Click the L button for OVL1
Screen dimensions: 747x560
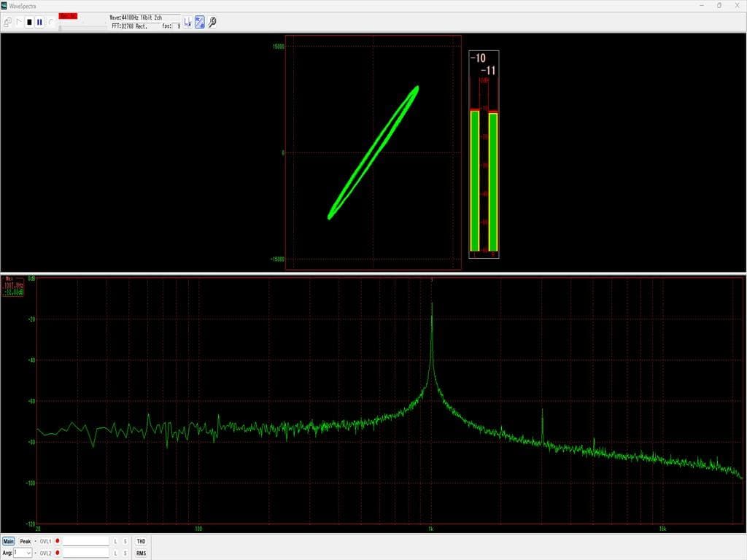[x=115, y=542]
